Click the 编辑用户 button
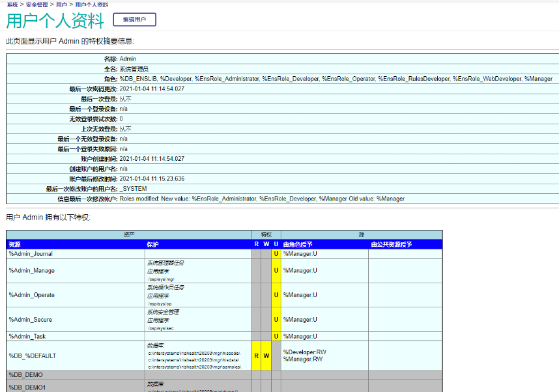Screen dimensions: 559x392 pos(134,20)
